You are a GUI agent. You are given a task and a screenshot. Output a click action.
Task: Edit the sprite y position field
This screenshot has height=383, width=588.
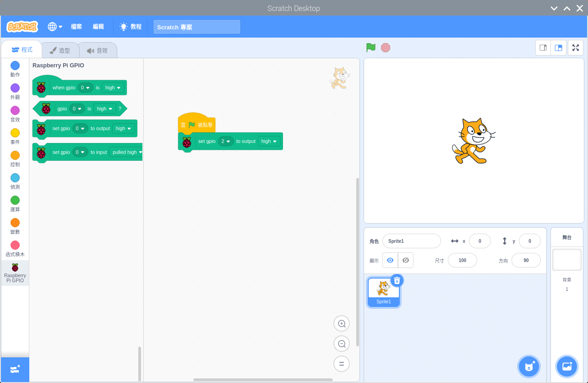(530, 241)
